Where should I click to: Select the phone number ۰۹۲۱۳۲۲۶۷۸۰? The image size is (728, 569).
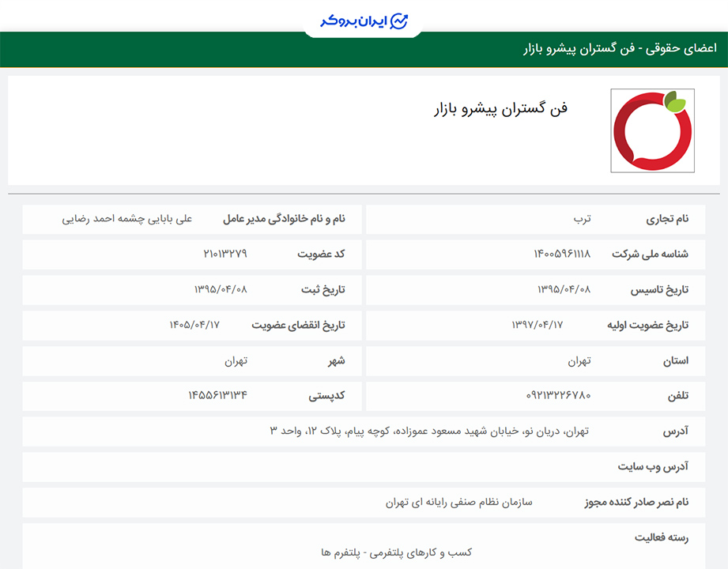pos(559,396)
